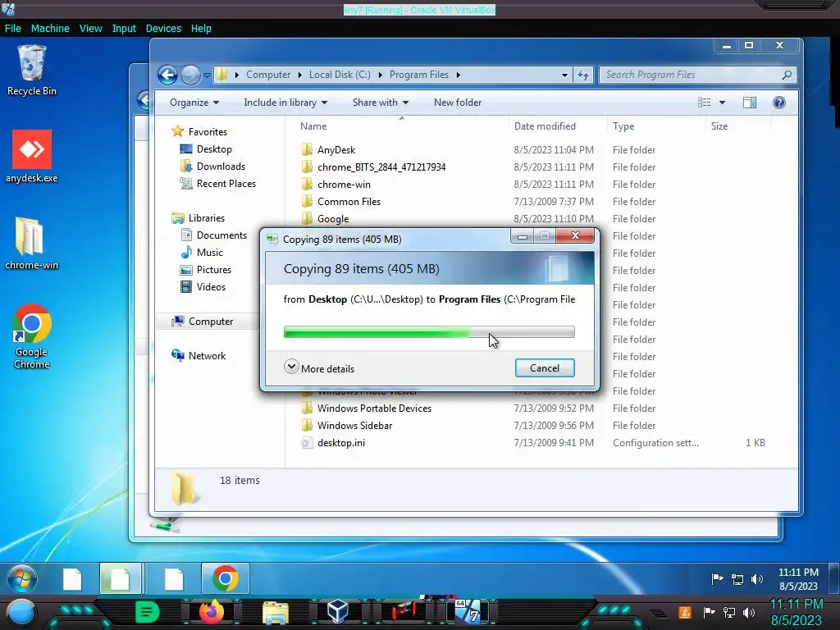Sort by the Type column header
This screenshot has width=840, height=630.
pyautogui.click(x=623, y=126)
